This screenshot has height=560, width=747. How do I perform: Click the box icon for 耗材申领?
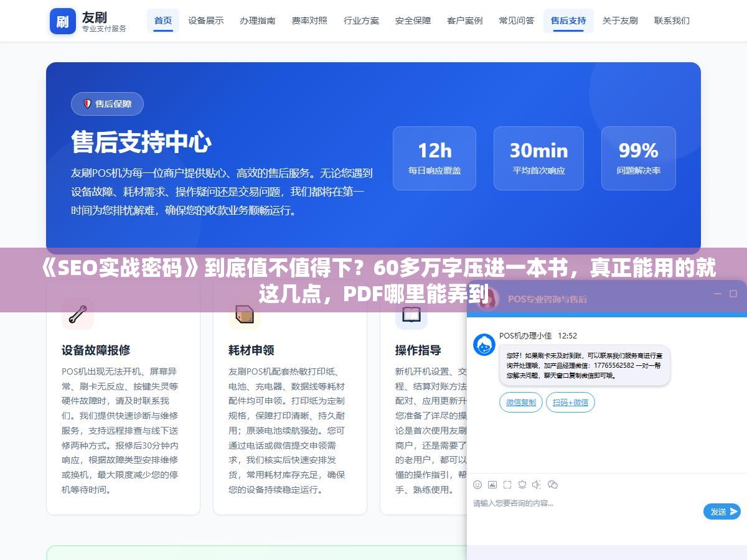click(245, 314)
